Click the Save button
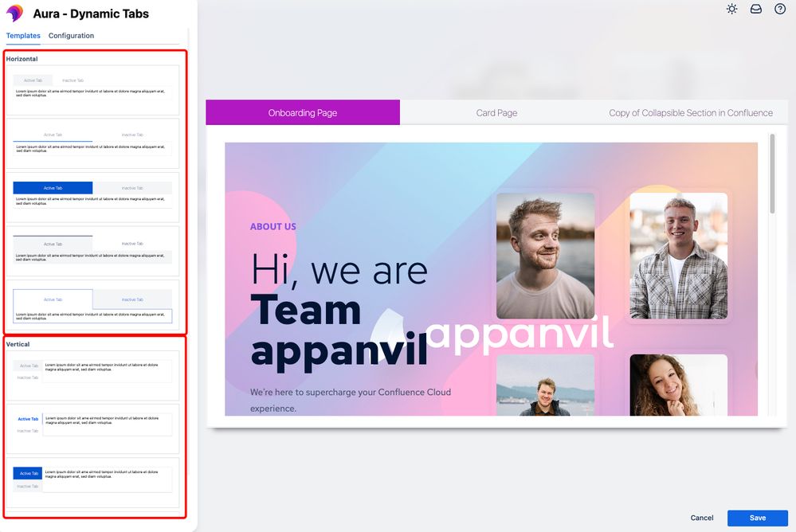The height and width of the screenshot is (532, 796). click(758, 518)
